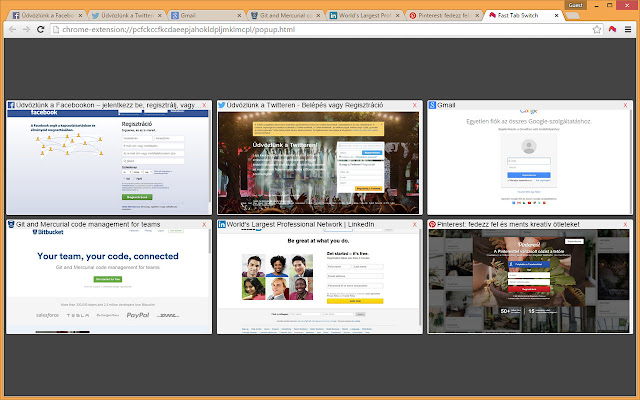Viewport: 640px width, 400px height.
Task: Maximize the Chrome window
Action: (x=609, y=5)
